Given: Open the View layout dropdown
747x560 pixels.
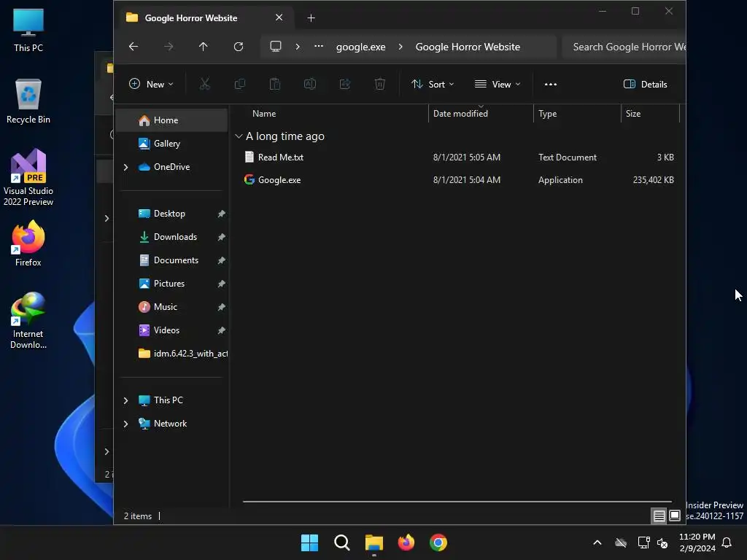Looking at the screenshot, I should [x=498, y=85].
